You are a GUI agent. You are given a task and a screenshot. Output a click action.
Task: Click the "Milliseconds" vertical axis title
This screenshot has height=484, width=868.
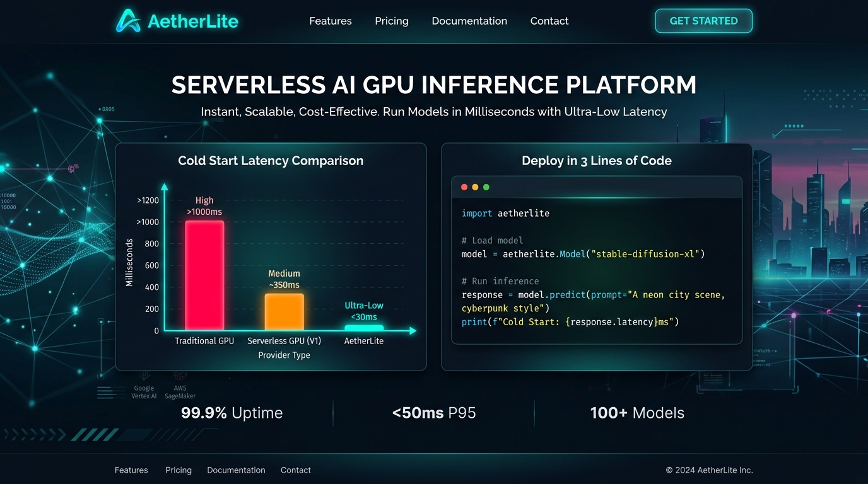coord(129,263)
